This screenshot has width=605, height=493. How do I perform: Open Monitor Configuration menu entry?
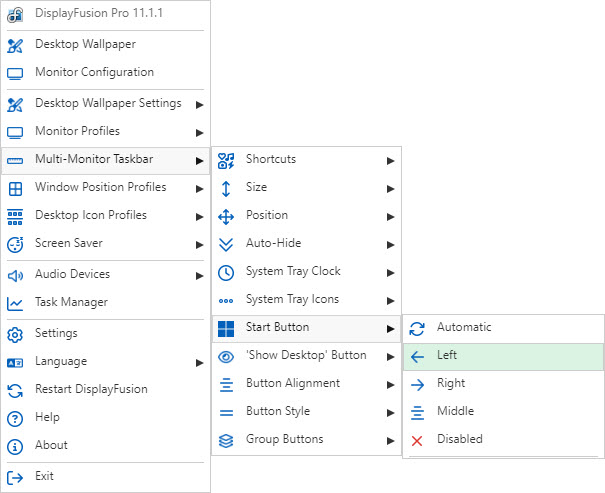106,73
